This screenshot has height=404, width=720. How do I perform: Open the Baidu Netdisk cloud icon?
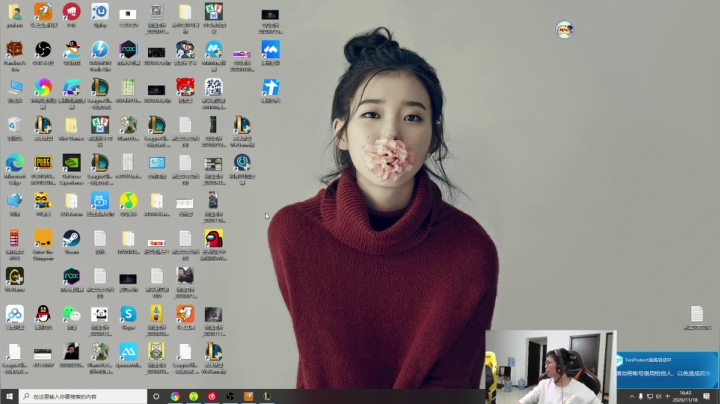click(x=15, y=314)
